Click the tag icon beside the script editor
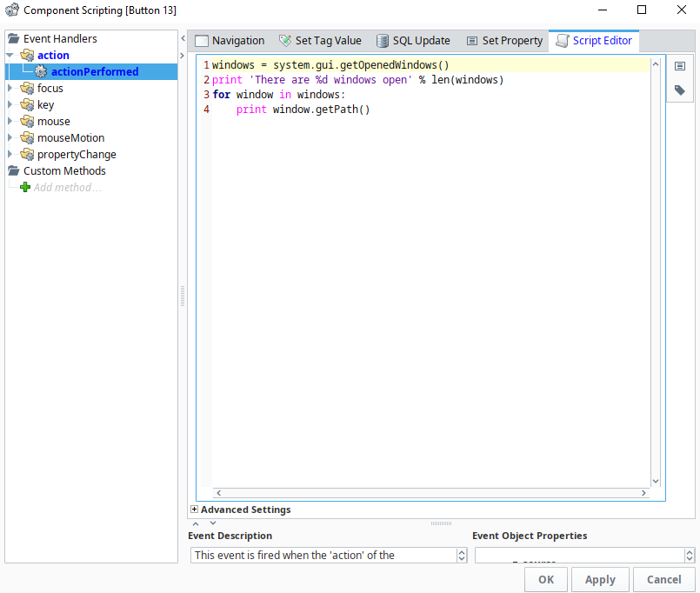 coord(680,90)
